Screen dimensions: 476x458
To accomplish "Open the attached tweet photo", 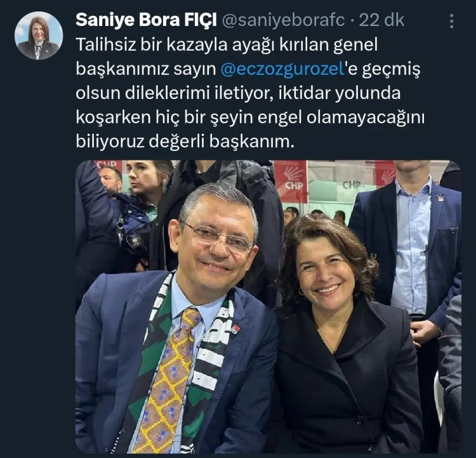I will tap(268, 306).
